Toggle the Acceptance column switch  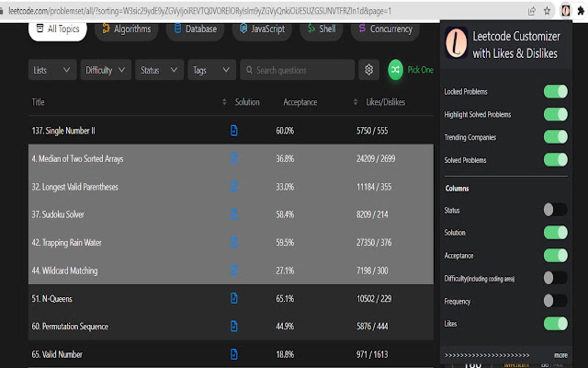coord(556,256)
